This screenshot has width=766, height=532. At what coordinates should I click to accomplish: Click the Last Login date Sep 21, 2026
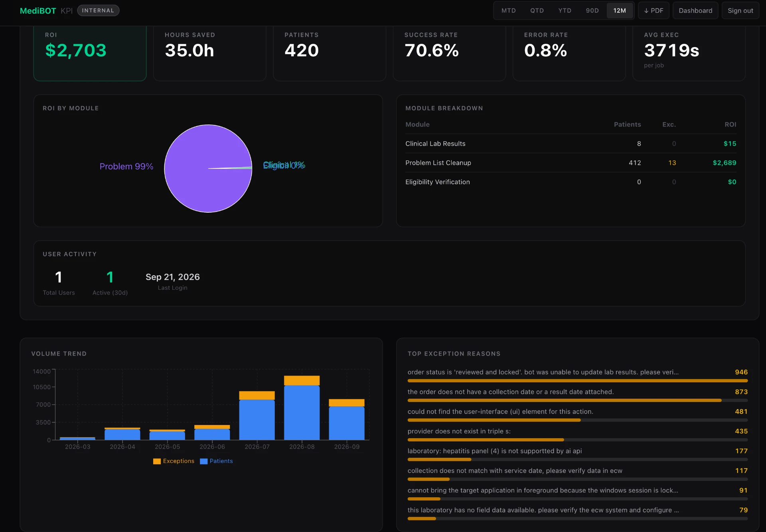tap(173, 277)
